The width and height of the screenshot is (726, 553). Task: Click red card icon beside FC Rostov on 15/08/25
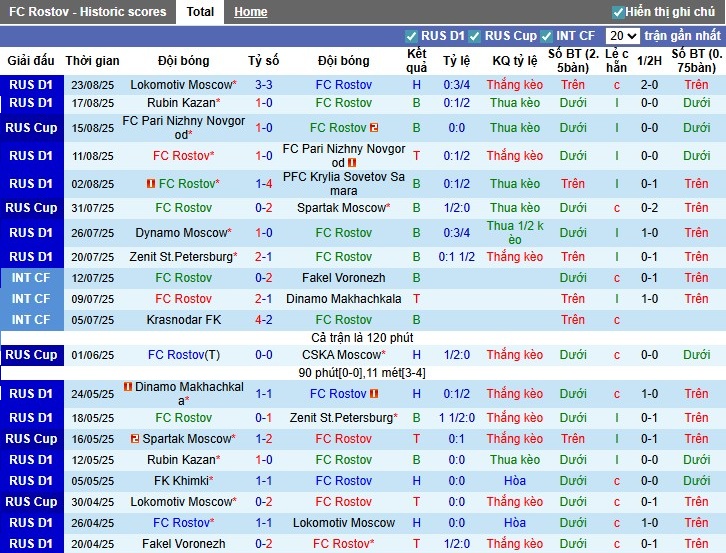tap(374, 128)
